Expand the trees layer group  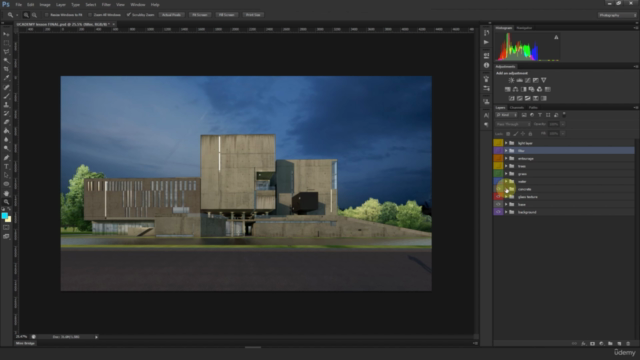coord(506,166)
